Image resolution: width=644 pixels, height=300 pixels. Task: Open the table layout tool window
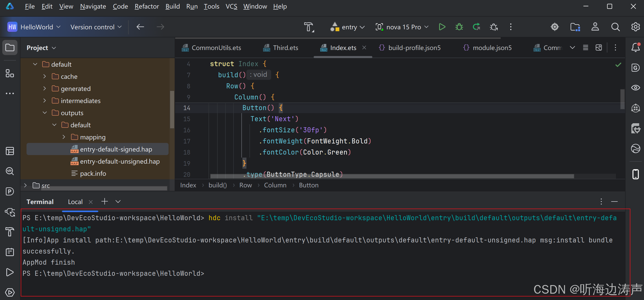click(x=10, y=151)
